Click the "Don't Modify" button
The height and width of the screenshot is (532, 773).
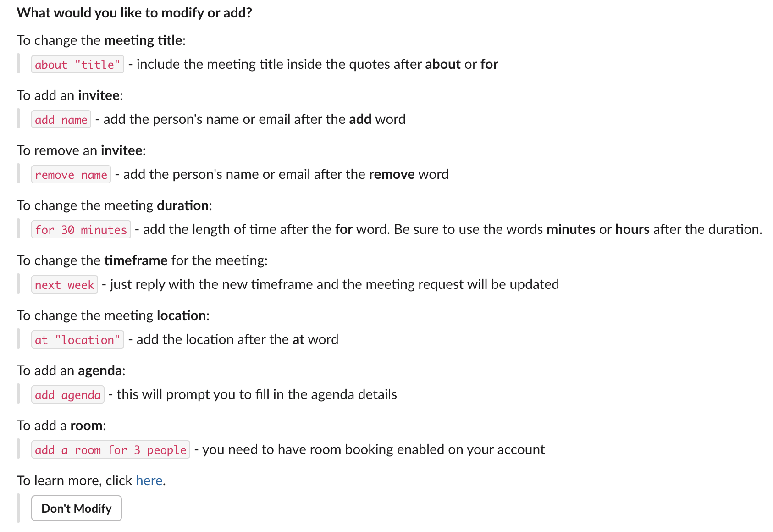[77, 508]
